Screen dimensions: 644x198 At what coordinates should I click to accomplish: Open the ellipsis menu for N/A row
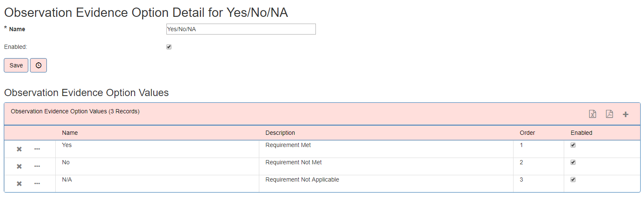point(37,184)
